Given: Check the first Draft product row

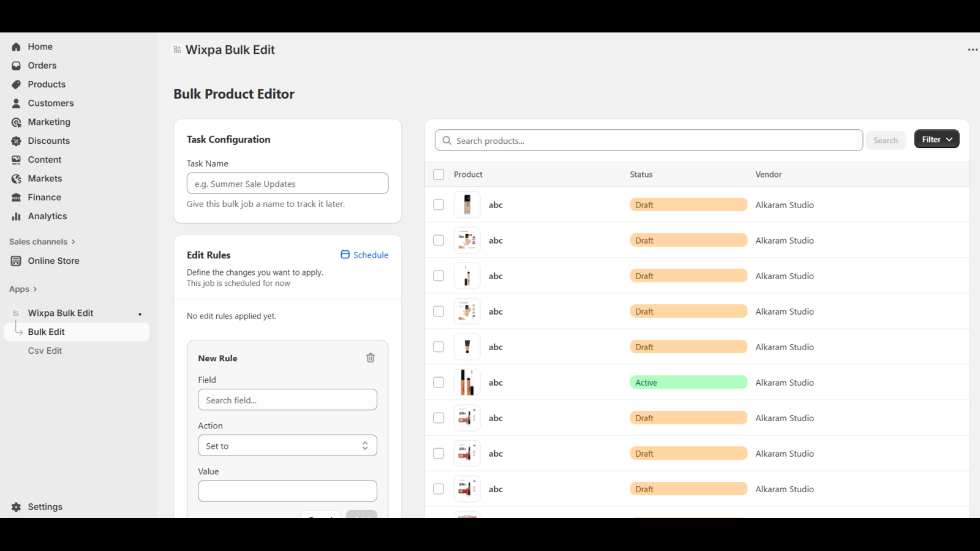Looking at the screenshot, I should 439,204.
